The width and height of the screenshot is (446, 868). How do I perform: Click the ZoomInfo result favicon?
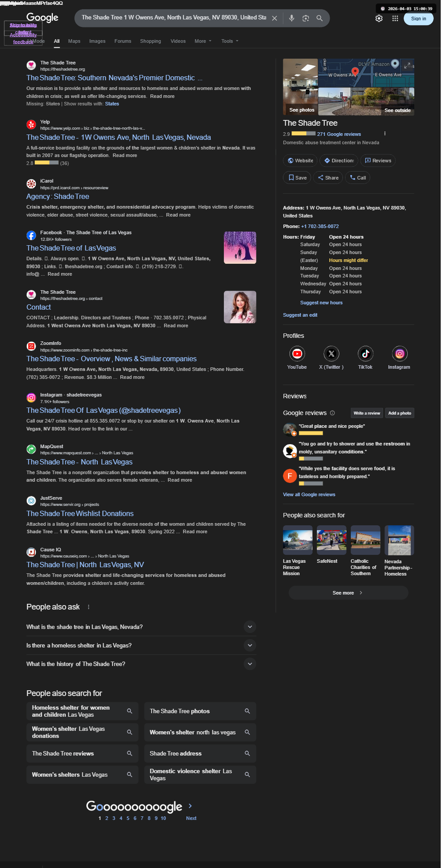pos(31,346)
